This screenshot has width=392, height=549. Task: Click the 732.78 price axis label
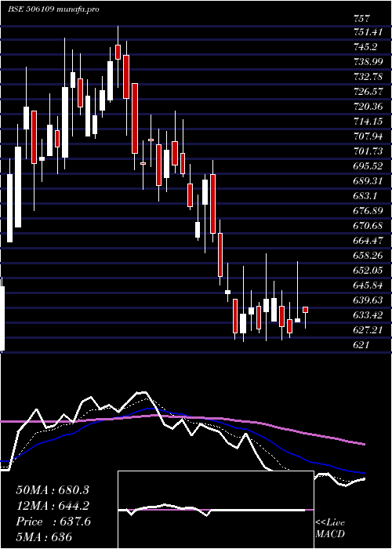(x=368, y=78)
